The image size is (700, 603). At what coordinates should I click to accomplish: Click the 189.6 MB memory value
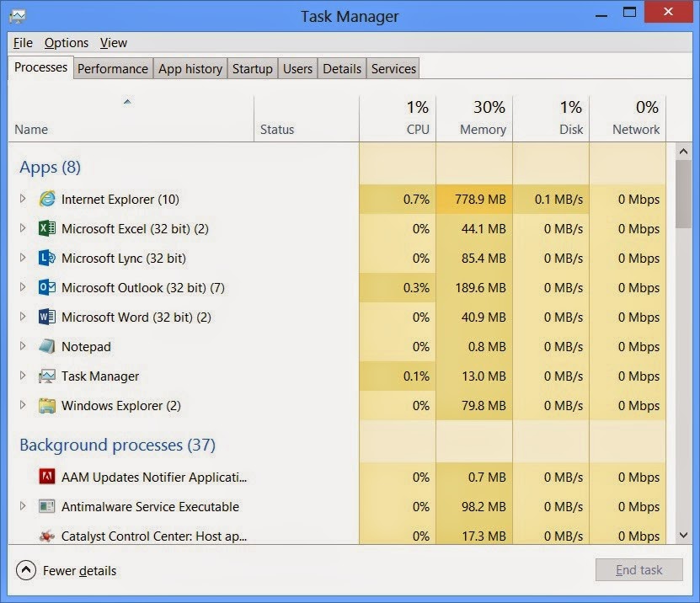coord(480,287)
